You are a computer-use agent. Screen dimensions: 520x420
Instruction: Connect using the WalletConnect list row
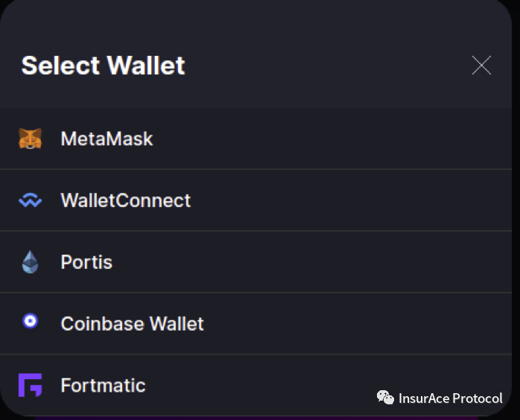256,200
